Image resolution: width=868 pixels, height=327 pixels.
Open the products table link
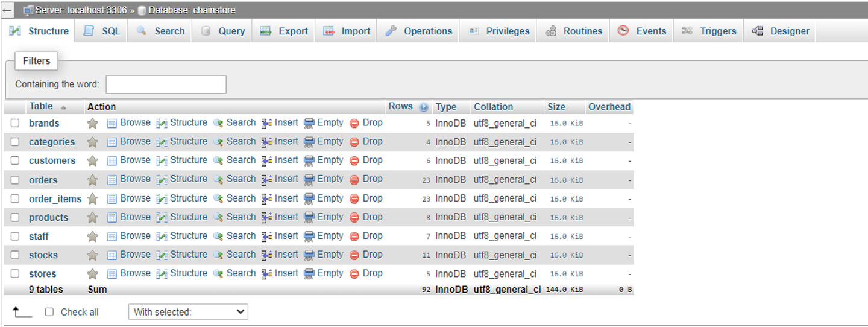[48, 217]
